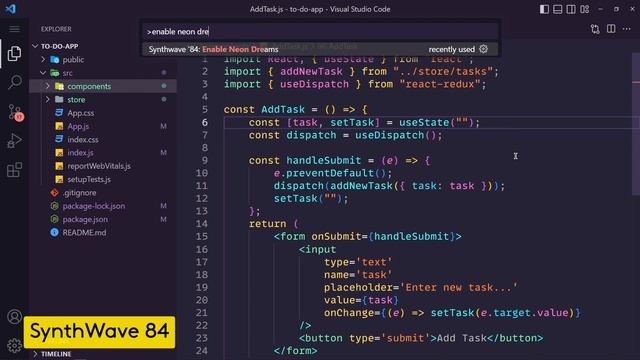Open setupTests.js file

(x=89, y=179)
